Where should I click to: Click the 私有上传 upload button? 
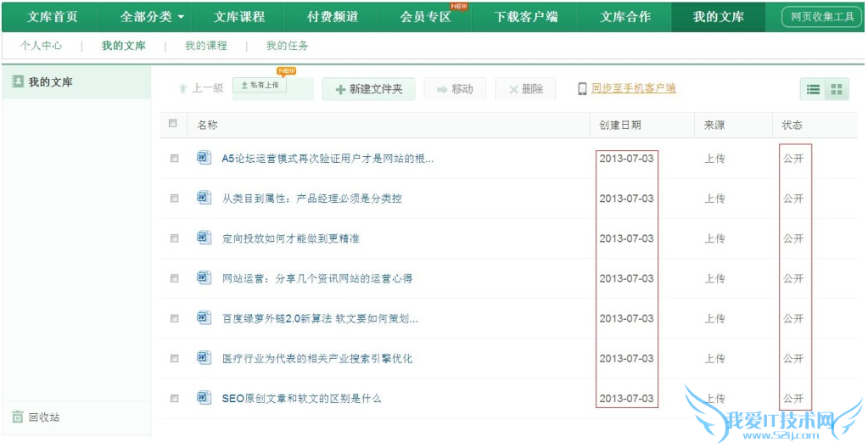tap(260, 86)
